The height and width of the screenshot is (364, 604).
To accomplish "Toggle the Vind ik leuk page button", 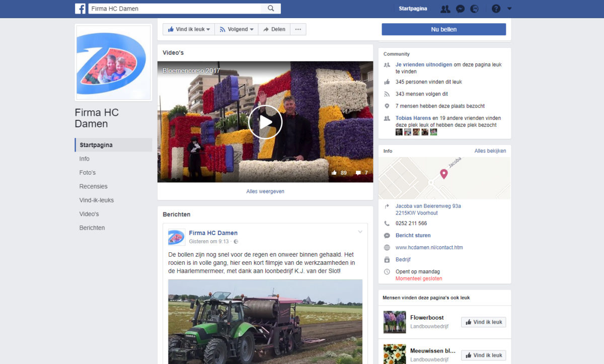I will click(189, 29).
